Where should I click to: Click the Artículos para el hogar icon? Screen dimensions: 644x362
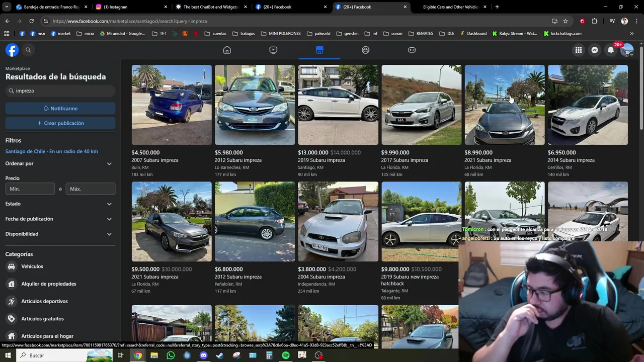pyautogui.click(x=11, y=336)
